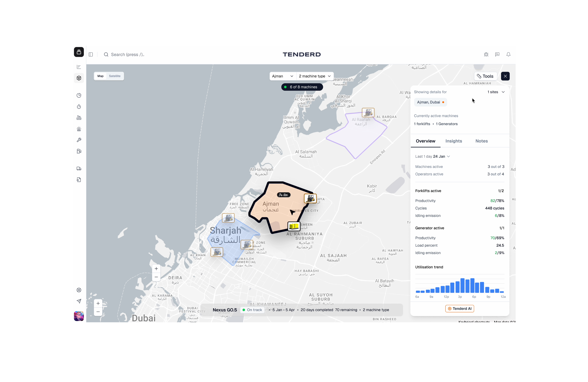
Task: Click the search input field
Action: coord(128,54)
